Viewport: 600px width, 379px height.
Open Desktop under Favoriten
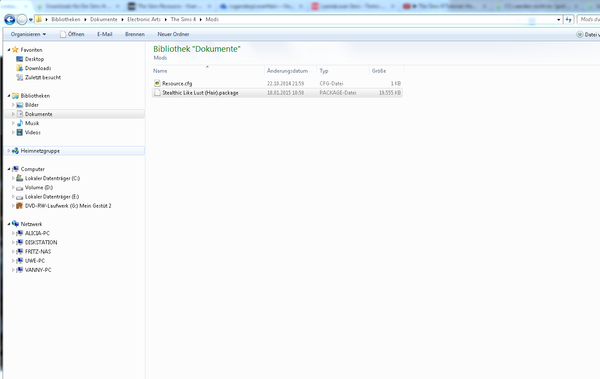tap(34, 59)
